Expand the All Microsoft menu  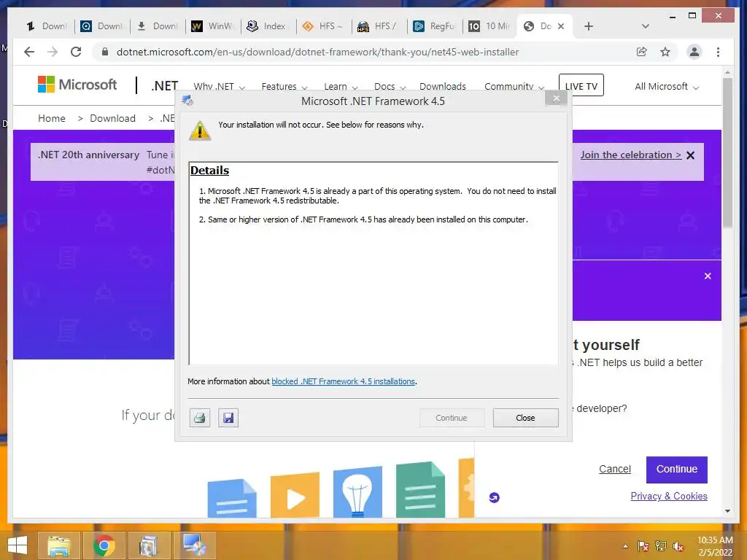tap(667, 87)
